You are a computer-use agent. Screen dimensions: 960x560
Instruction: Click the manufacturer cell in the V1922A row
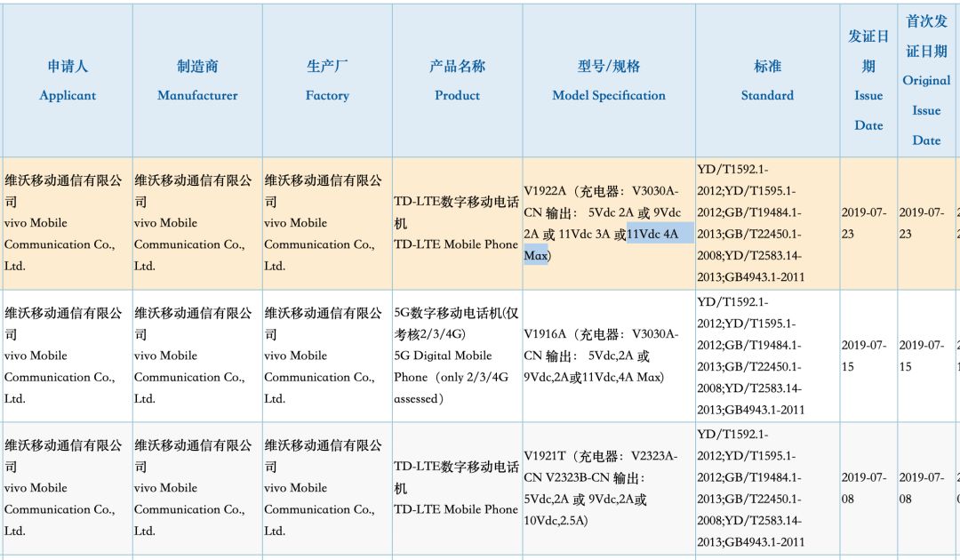point(197,223)
